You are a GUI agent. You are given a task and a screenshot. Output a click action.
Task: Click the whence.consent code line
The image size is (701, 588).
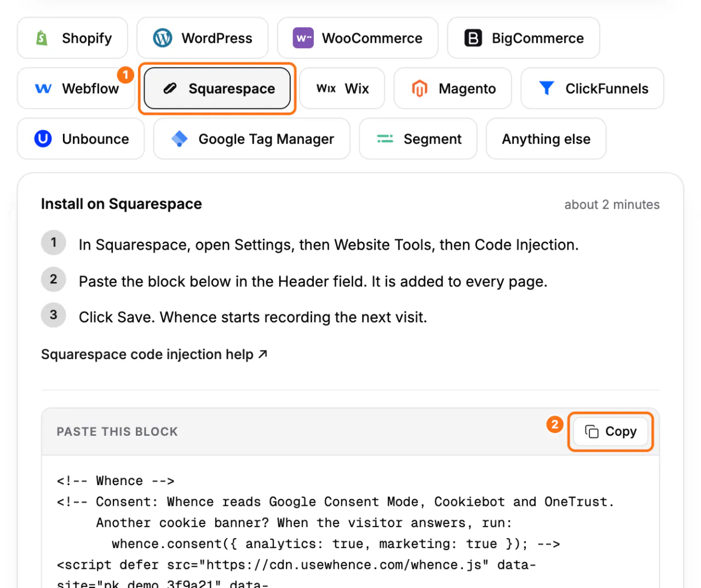click(x=336, y=544)
